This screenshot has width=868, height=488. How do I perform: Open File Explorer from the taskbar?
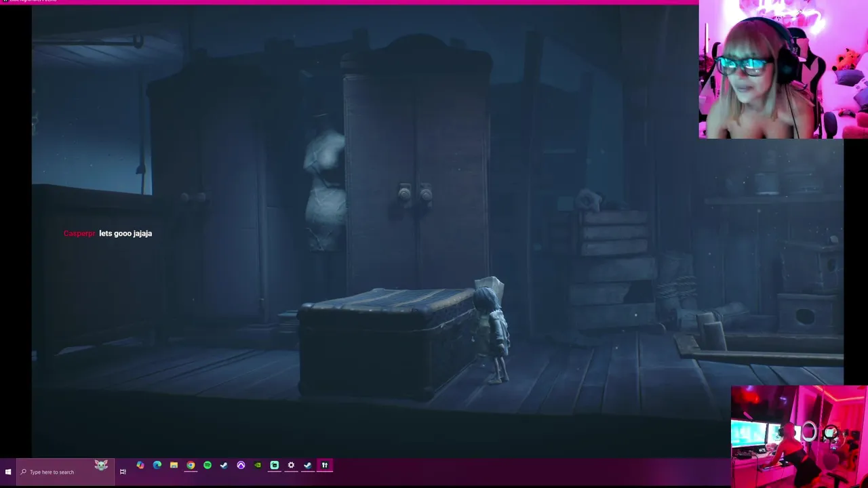[x=174, y=465]
